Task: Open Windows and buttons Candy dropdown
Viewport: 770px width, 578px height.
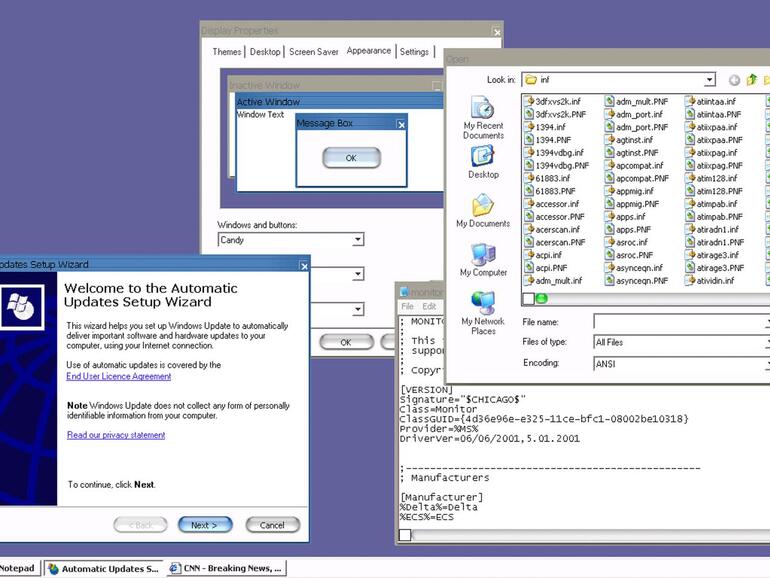Action: pos(358,240)
